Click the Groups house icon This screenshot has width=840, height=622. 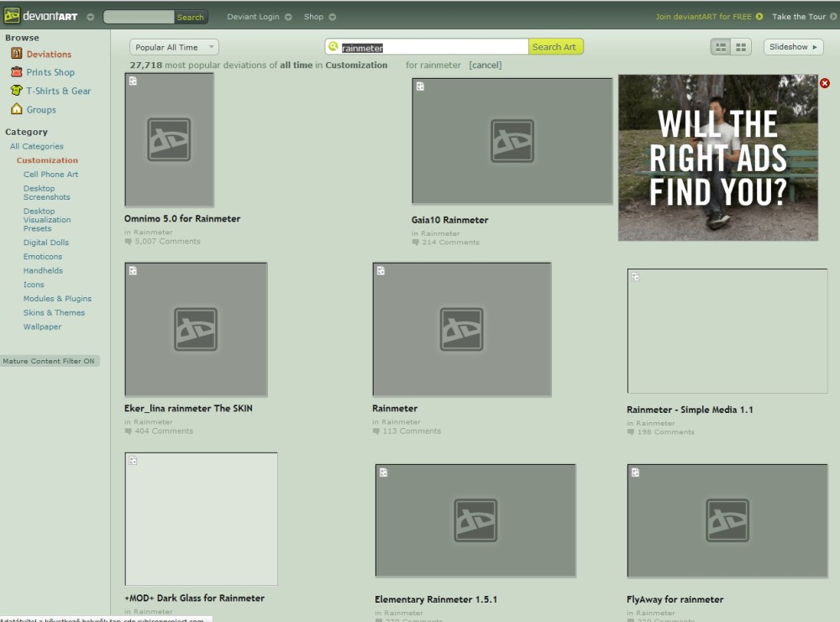[17, 109]
